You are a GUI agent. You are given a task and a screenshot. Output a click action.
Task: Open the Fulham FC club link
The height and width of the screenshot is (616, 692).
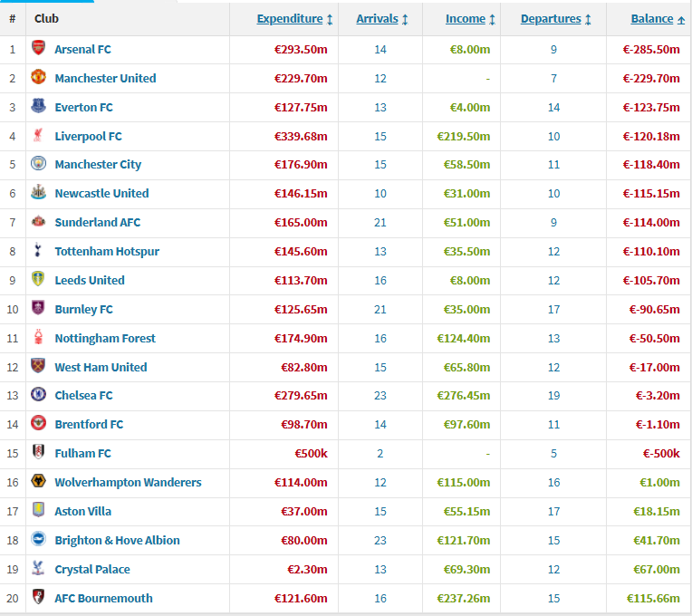click(x=82, y=454)
